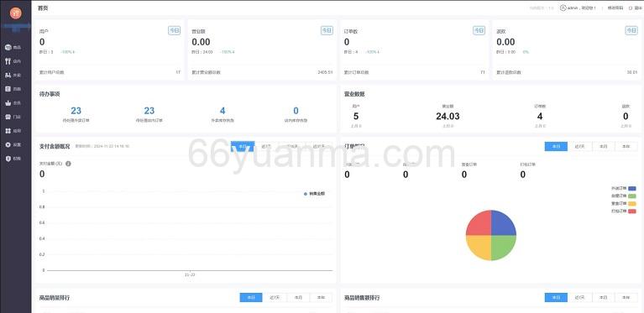Toggle the yellow 堂食订单 legend swatch
This screenshot has width=644, height=313.
pyautogui.click(x=631, y=203)
